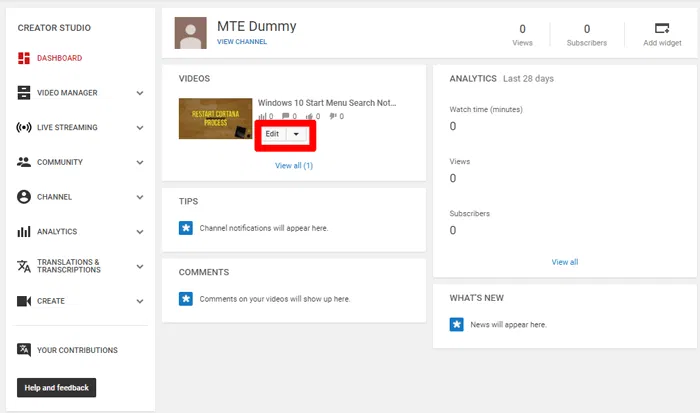This screenshot has height=413, width=700.
Task: Click 'News will appear here.' text
Action: coord(508,325)
